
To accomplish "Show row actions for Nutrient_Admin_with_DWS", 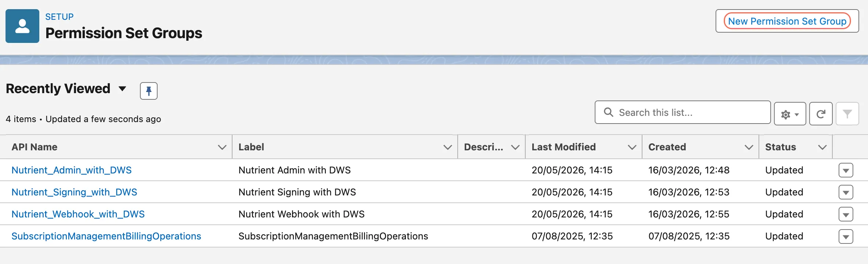I will pos(846,170).
